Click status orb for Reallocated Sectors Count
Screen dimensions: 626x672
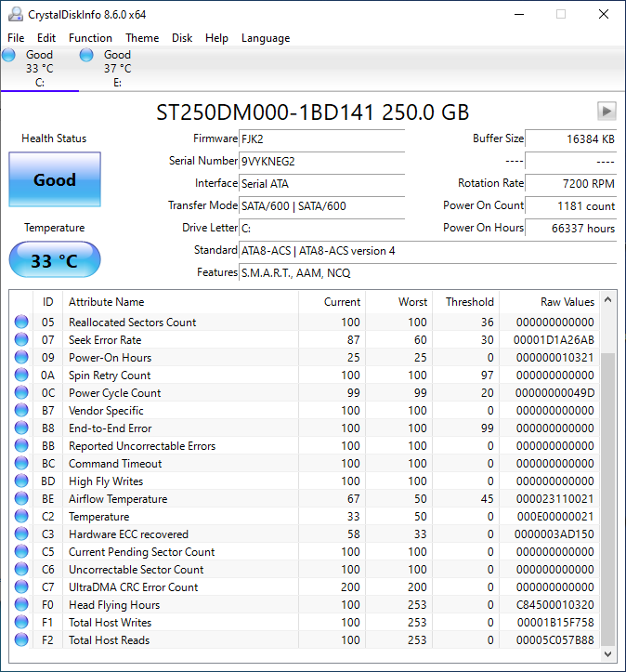click(x=21, y=322)
